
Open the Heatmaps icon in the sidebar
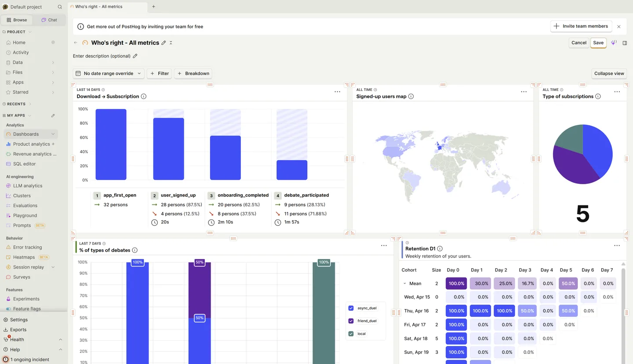pyautogui.click(x=8, y=257)
